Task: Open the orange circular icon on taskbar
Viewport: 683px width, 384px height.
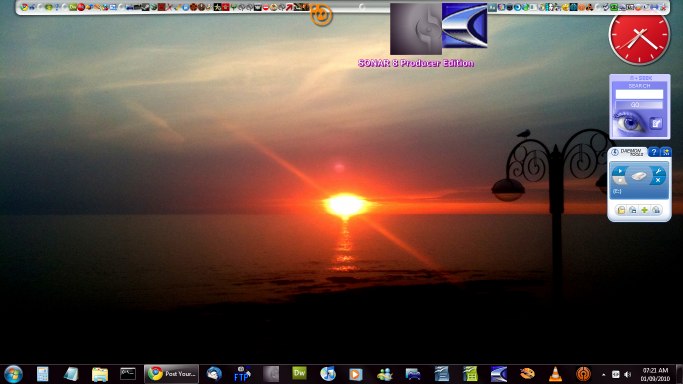Action: (x=583, y=374)
